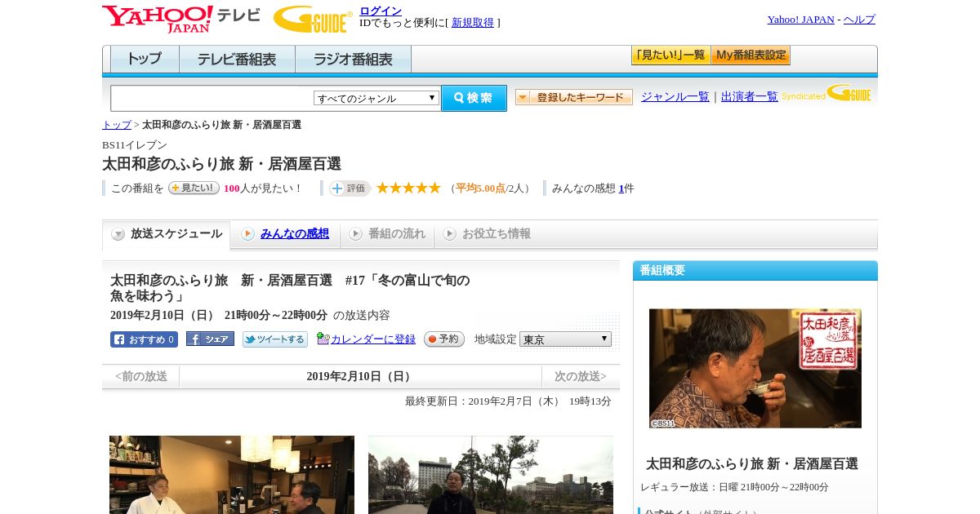Click 2019年2月10日(日) date header

coord(361,376)
